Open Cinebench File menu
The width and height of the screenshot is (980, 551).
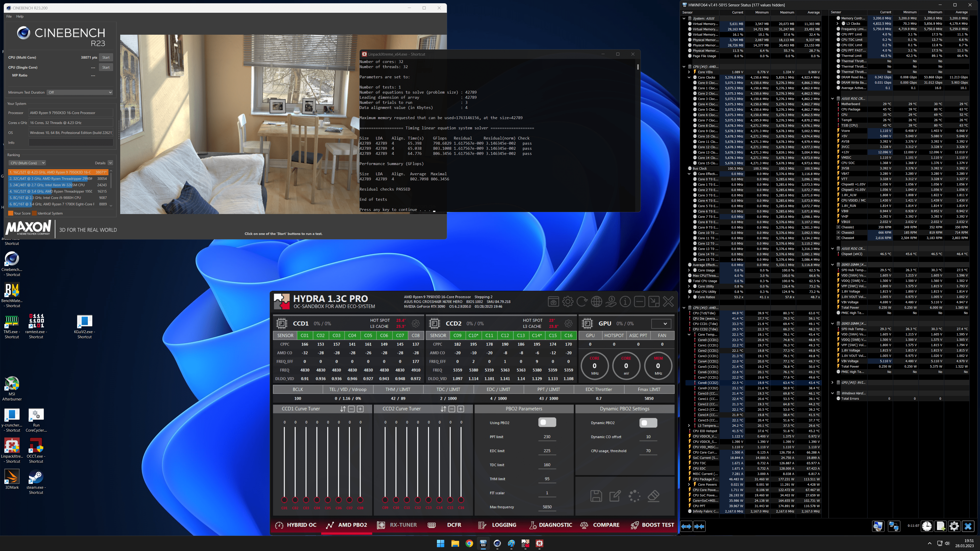(x=9, y=16)
